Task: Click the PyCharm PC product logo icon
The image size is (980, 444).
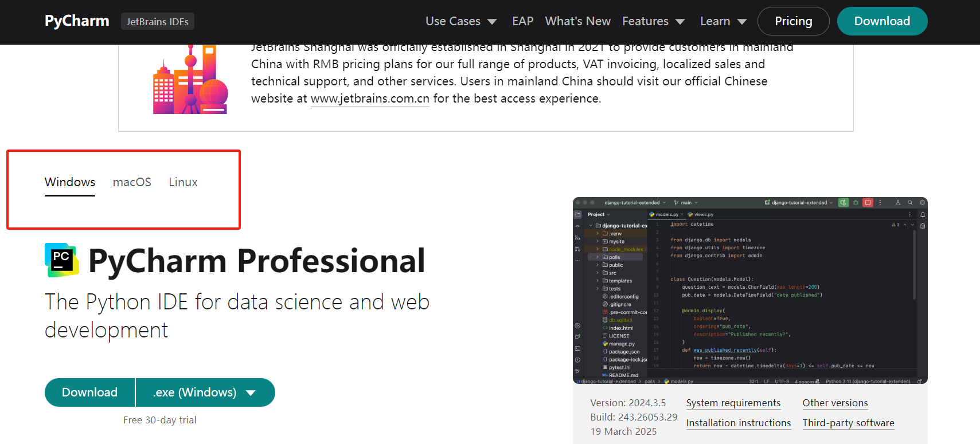Action: (62, 260)
